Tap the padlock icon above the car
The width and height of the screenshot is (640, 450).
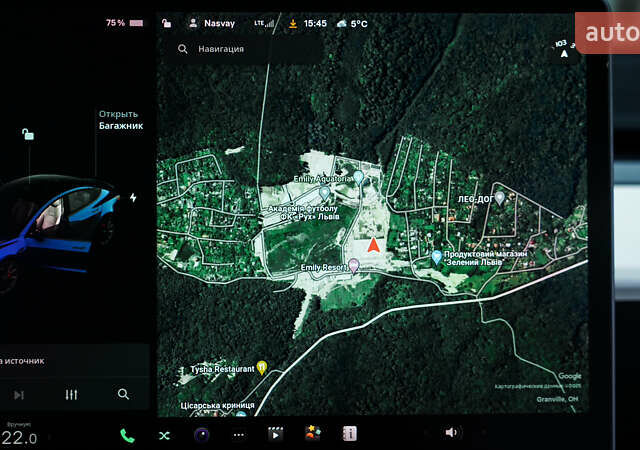pos(28,134)
